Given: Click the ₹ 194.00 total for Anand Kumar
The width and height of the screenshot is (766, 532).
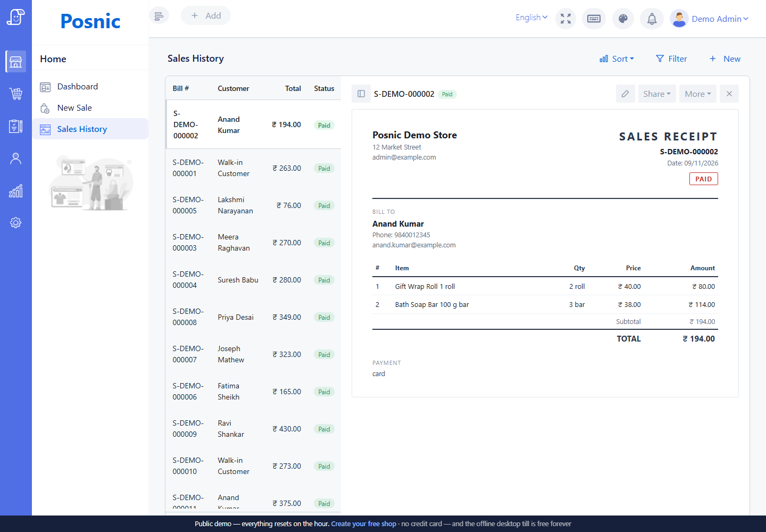Looking at the screenshot, I should click(286, 125).
